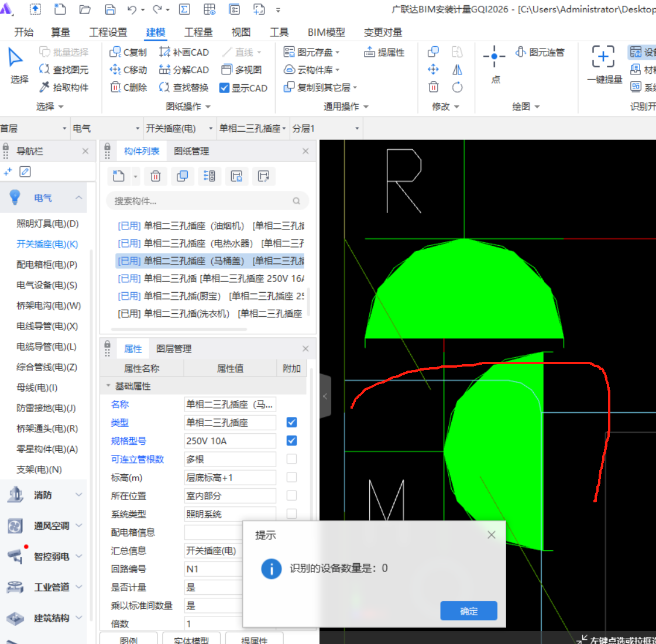Click the Sigma summary calculation icon
The width and height of the screenshot is (656, 644).
184,9
